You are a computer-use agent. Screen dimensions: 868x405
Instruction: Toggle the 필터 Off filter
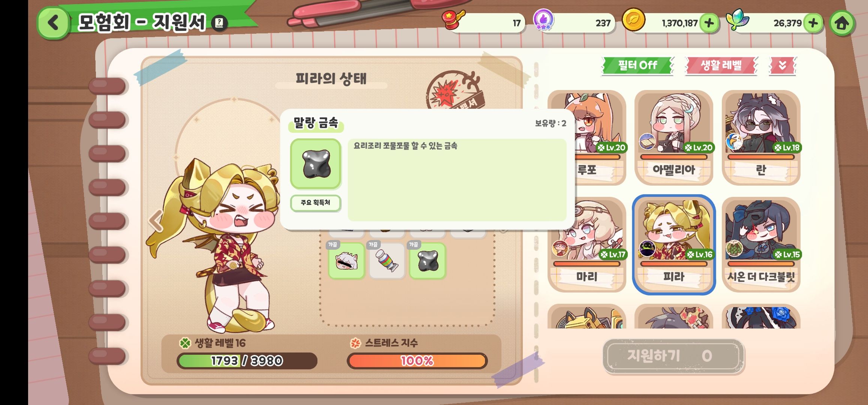(637, 65)
